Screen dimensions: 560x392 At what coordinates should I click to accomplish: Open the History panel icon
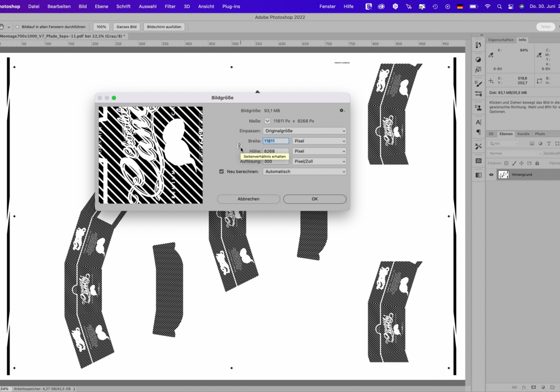click(x=478, y=45)
